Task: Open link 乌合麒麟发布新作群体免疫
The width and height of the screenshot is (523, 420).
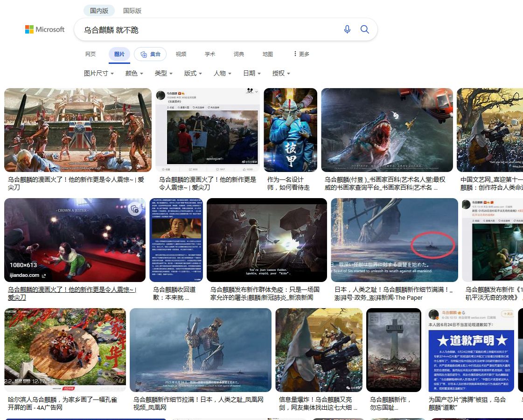Action: point(265,294)
